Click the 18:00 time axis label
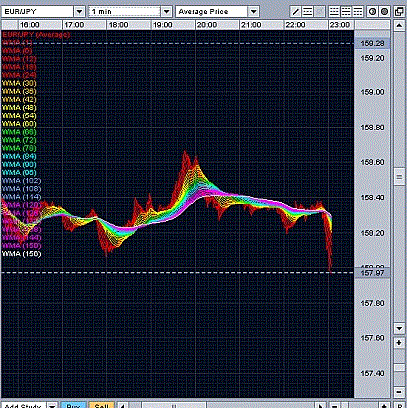Image resolution: width=410 pixels, height=408 pixels. 118,25
